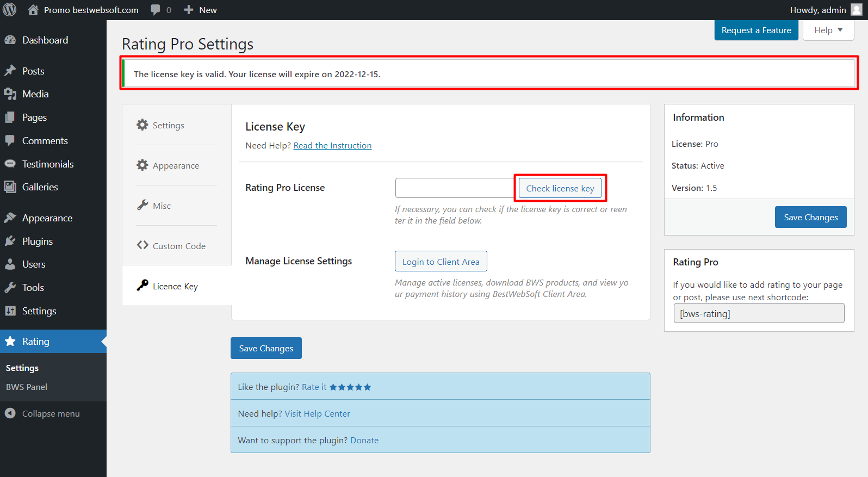
Task: Expand the Help dropdown
Action: point(828,30)
